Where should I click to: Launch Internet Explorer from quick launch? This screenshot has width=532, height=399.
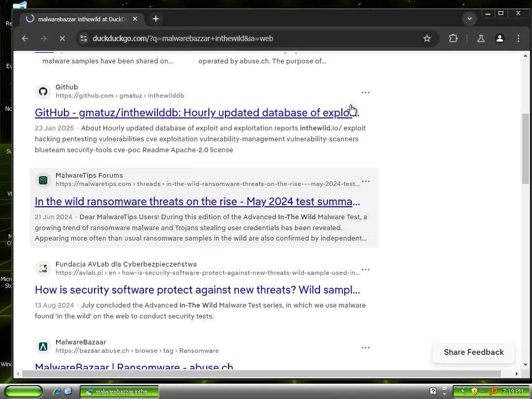click(x=57, y=391)
